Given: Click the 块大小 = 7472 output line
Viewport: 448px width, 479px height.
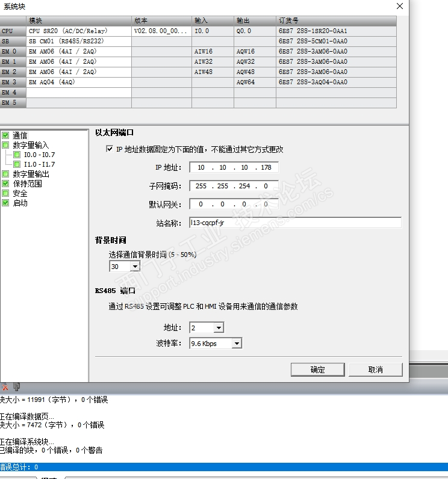Looking at the screenshot, I should [x=52, y=425].
